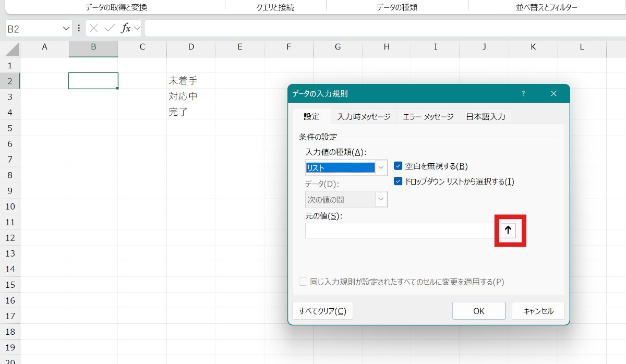
Task: Click the dialog help question mark
Action: [x=523, y=94]
